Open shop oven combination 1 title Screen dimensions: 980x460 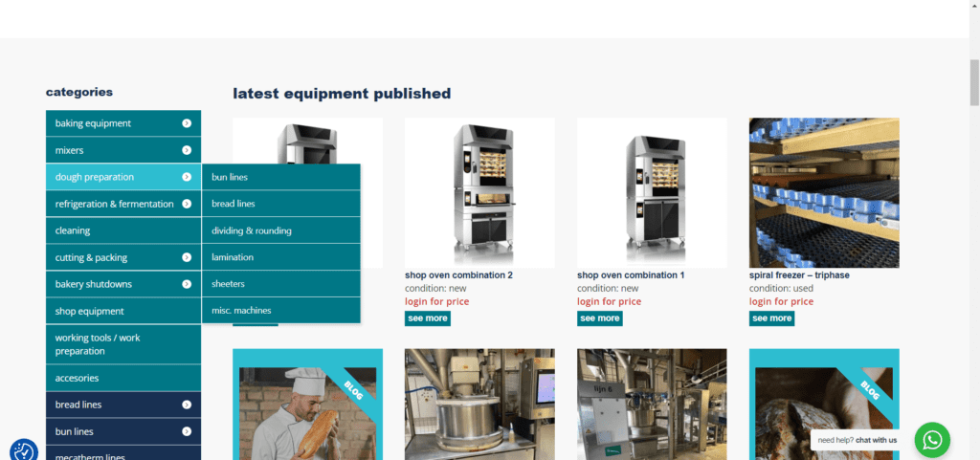[x=631, y=274]
